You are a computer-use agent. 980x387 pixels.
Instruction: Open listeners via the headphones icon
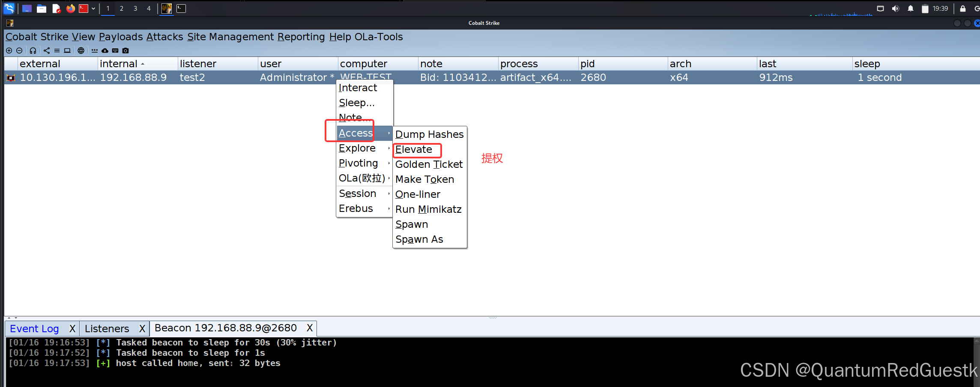(33, 51)
